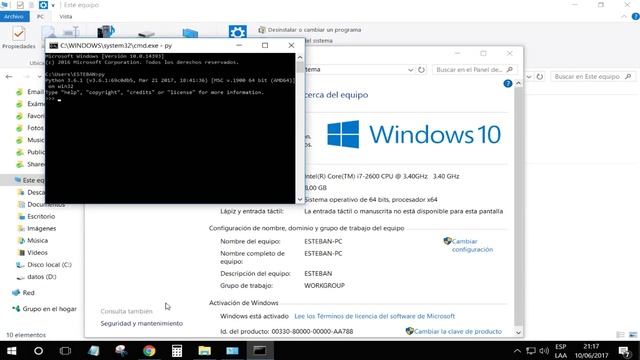Viewport: 640px width, 360px height.
Task: Click the Explorer back arrow
Action: point(9,76)
